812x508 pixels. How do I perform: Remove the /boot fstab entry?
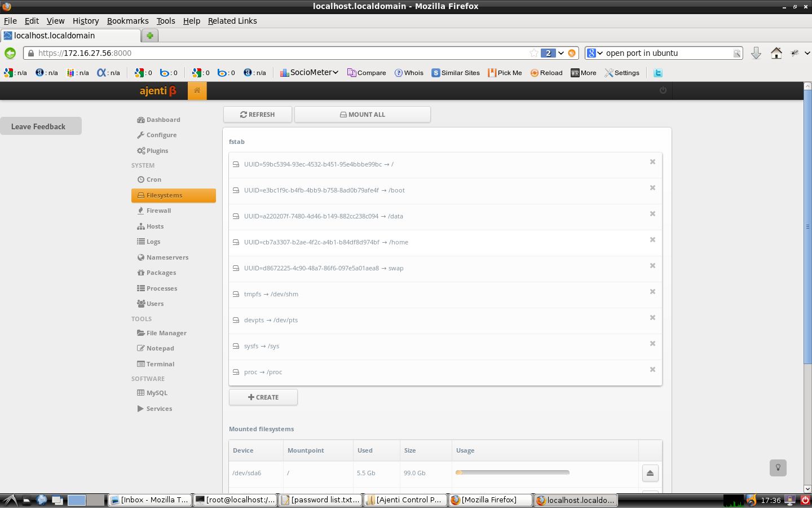652,188
